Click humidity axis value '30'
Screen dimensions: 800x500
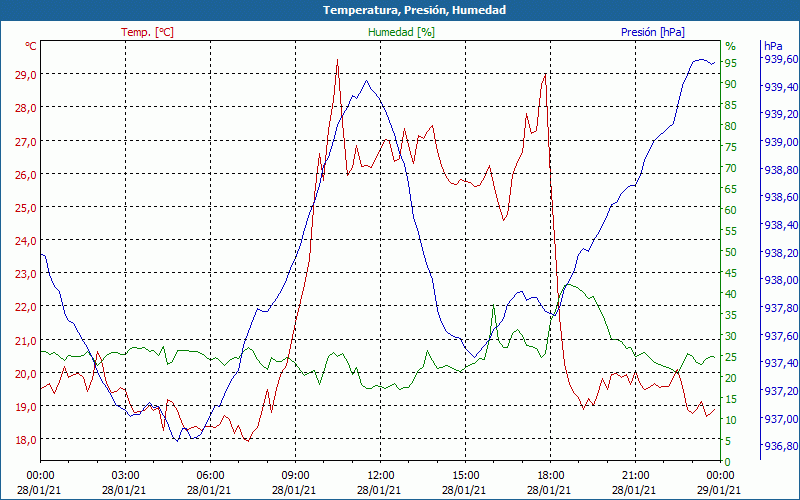pos(731,336)
